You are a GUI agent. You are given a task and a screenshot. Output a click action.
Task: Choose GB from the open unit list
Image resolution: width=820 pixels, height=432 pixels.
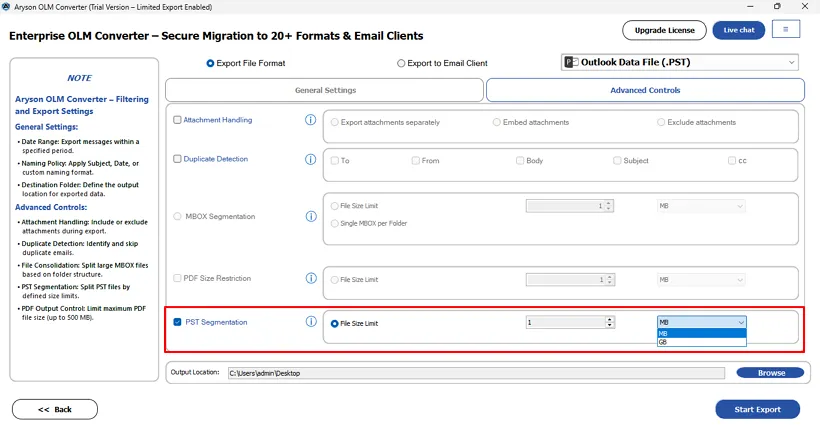point(701,342)
